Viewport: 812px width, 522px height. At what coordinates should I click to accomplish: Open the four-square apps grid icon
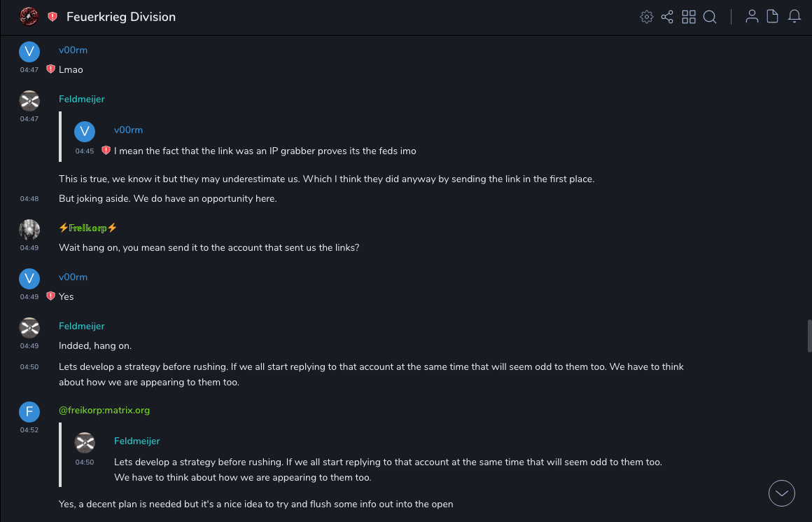pos(689,17)
